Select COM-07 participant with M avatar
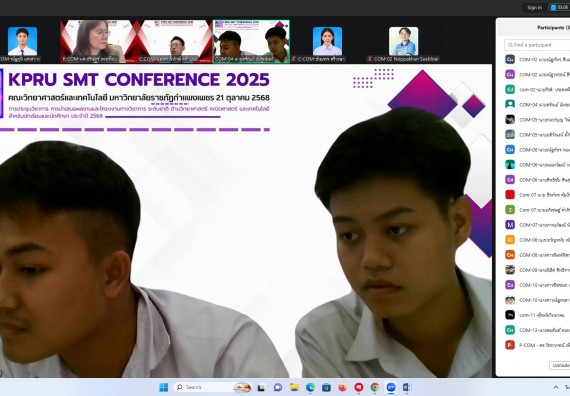This screenshot has width=570, height=396. [537, 225]
